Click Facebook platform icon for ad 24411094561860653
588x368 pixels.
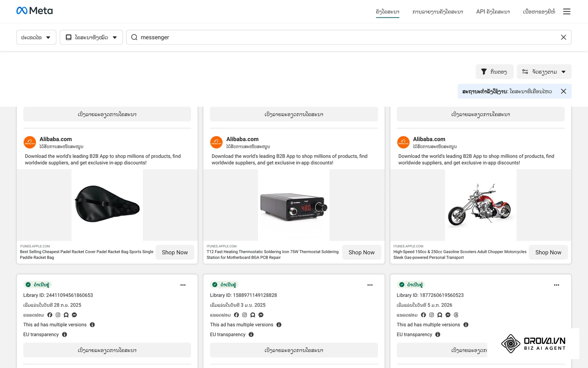click(x=50, y=315)
